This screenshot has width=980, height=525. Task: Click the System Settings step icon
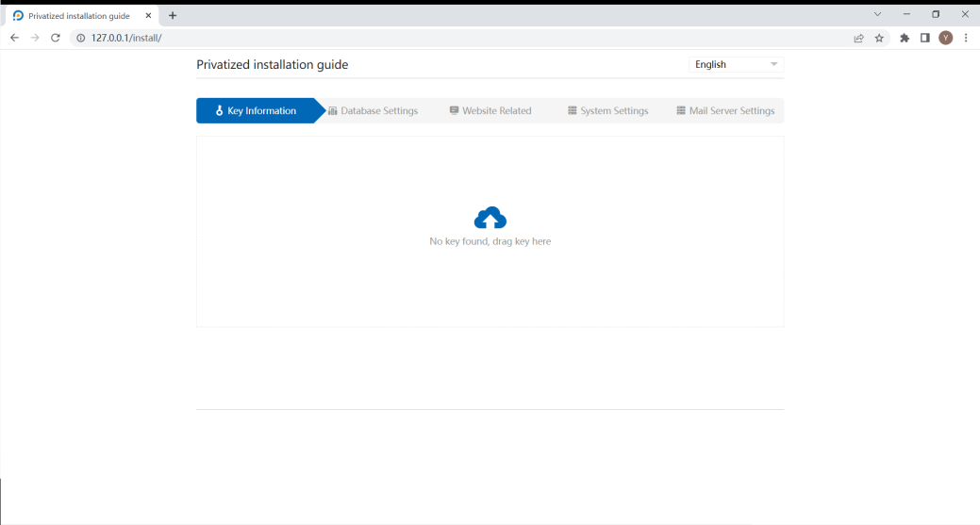coord(572,111)
